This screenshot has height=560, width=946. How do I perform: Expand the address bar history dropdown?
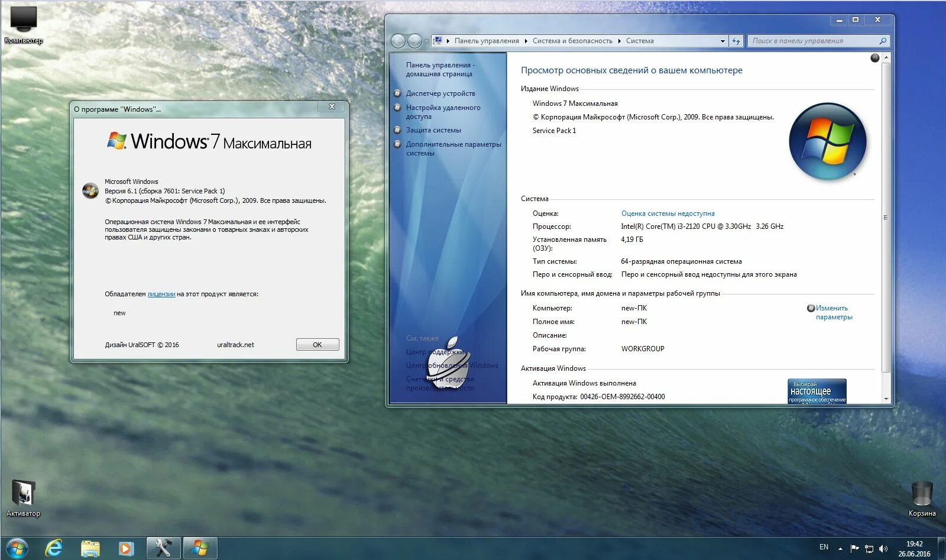point(723,41)
